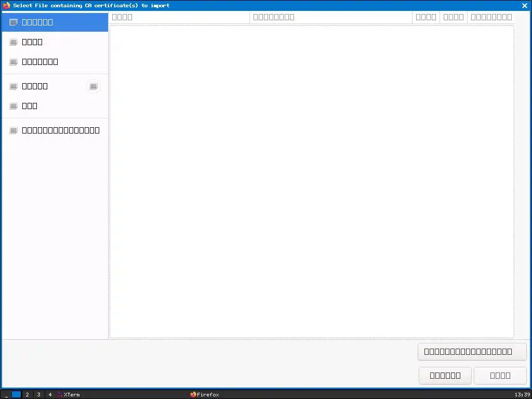Sort by the eight-character Location column header
The image size is (532, 399).
331,17
